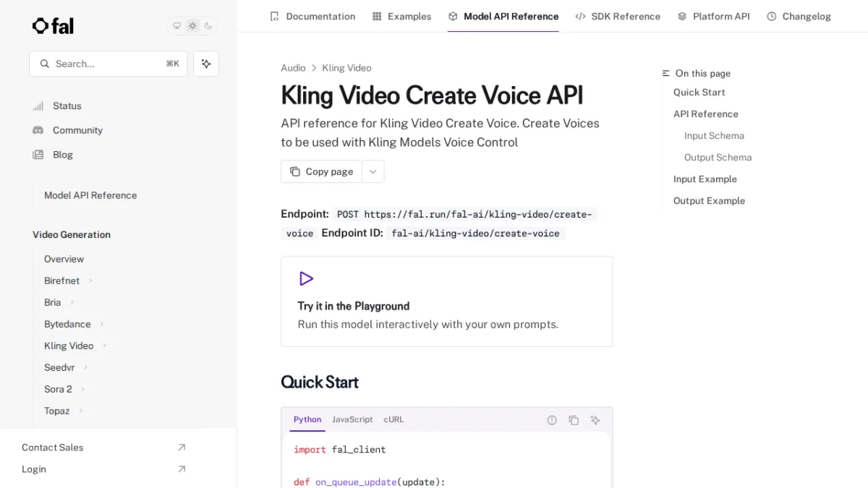Viewport: 868px width, 488px height.
Task: Click the Platform API layers icon
Action: (682, 16)
